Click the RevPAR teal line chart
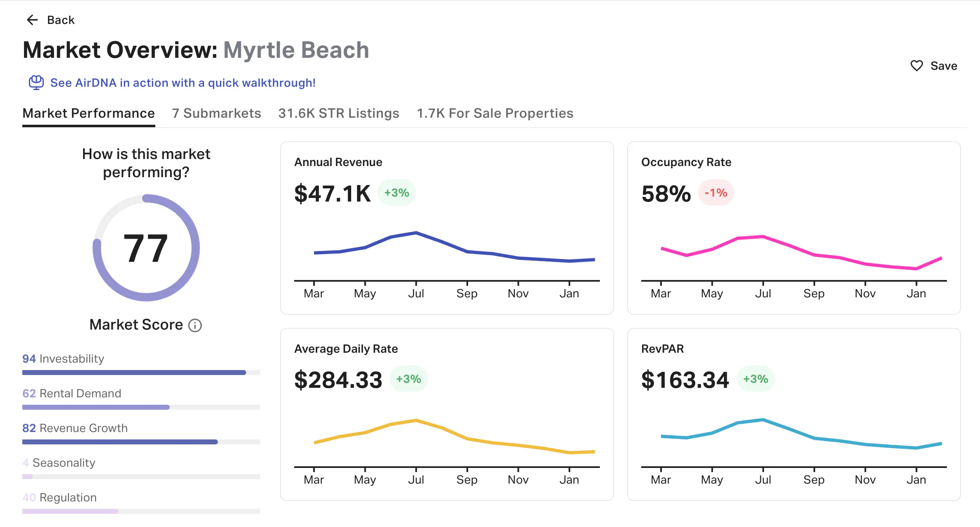 pos(801,434)
